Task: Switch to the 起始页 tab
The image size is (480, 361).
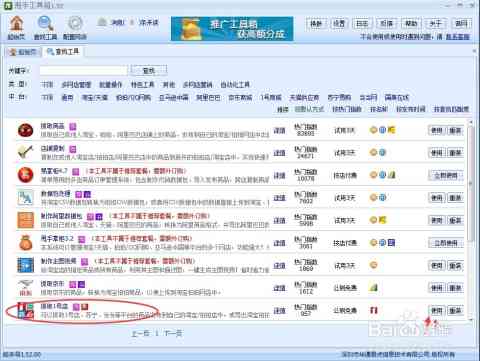Action: click(x=23, y=52)
